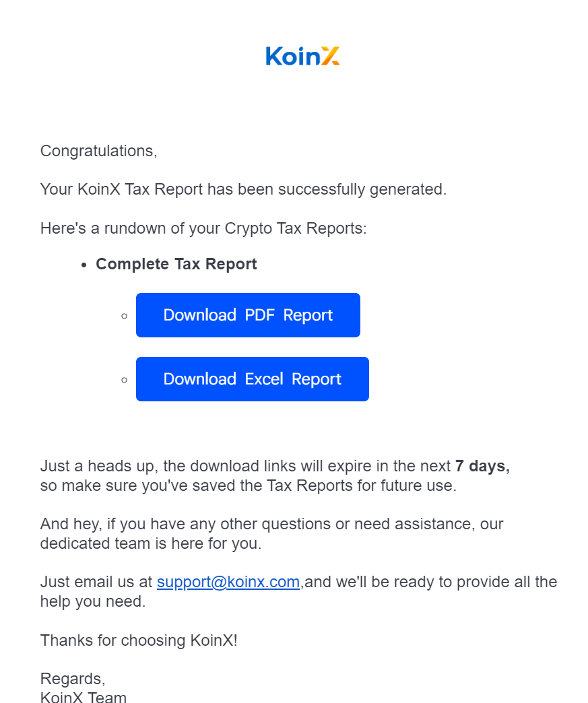Click the "Complete Tax Report" bullet heading
588x703 pixels.
click(x=176, y=264)
